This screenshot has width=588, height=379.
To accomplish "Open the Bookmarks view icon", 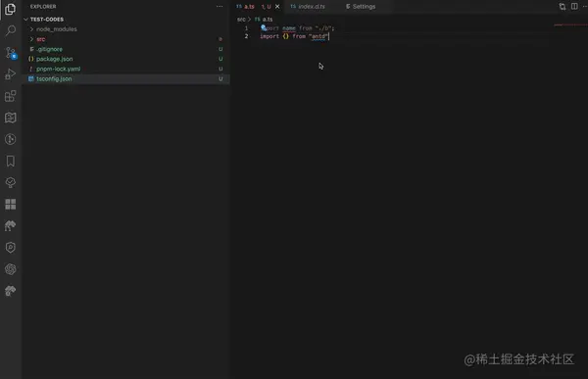I will tap(11, 162).
